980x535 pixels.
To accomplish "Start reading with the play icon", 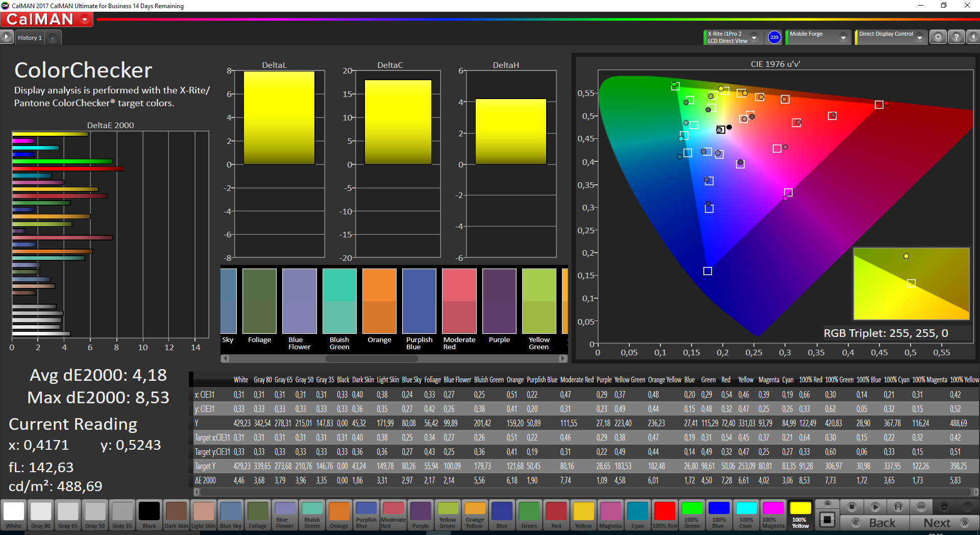I will pos(875,507).
